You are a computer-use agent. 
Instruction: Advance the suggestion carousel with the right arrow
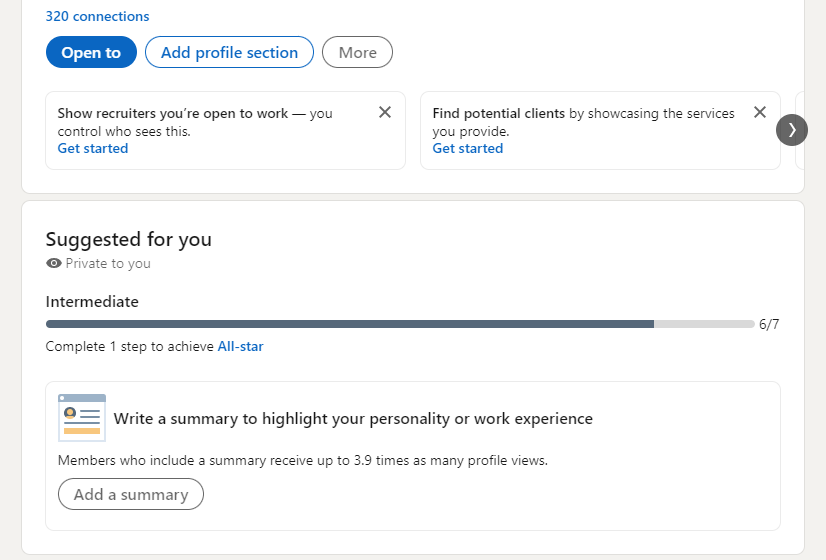(x=792, y=130)
